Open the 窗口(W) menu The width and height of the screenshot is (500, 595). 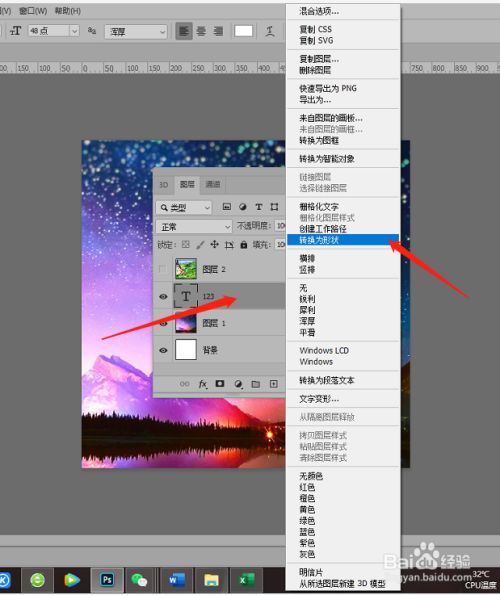(x=33, y=11)
